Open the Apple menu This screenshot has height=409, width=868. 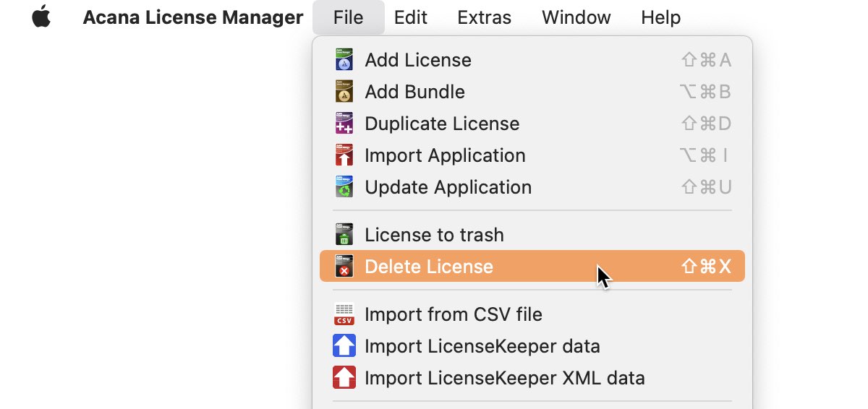click(x=41, y=17)
